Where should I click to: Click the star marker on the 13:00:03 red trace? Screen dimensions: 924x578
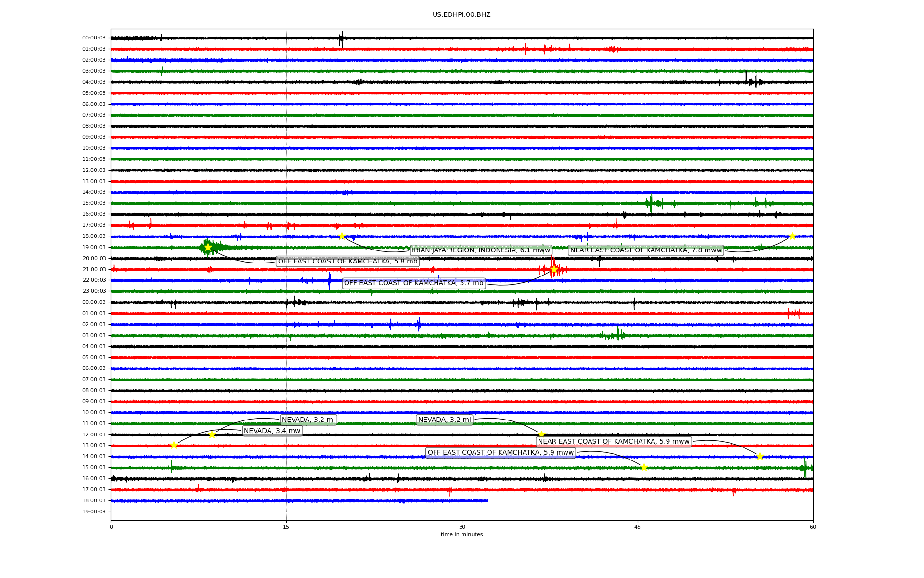(x=174, y=446)
